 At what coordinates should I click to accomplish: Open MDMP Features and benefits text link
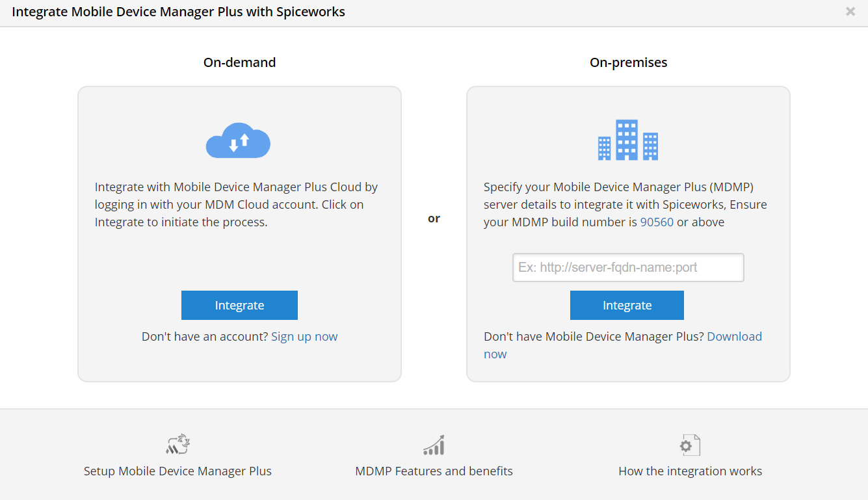tap(434, 471)
